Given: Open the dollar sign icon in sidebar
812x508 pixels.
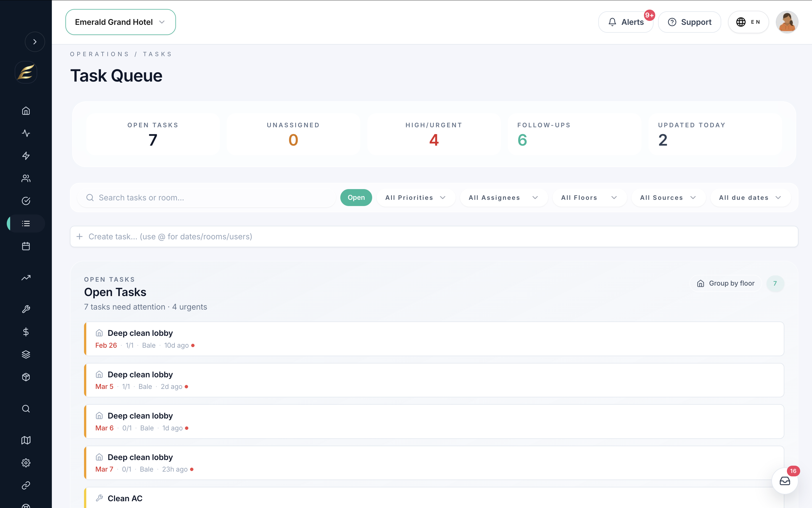Looking at the screenshot, I should point(26,332).
